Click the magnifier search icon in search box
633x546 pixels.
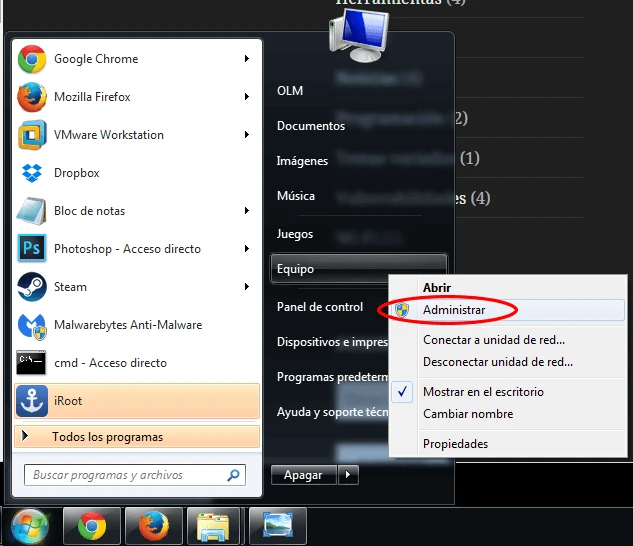[233, 475]
